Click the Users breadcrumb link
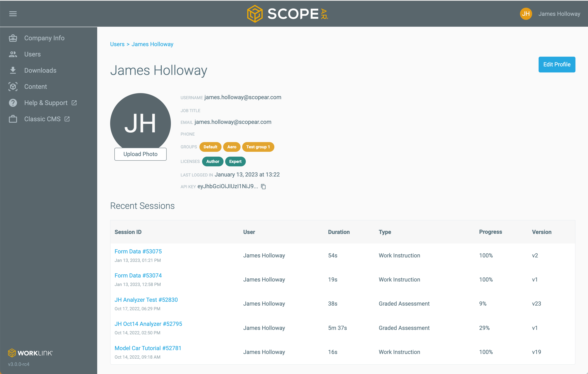This screenshot has width=588, height=374. (117, 44)
